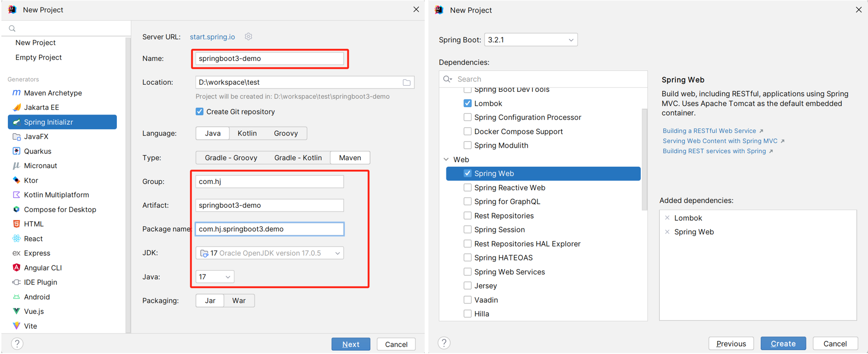This screenshot has width=868, height=354.
Task: Click the Angular CLI icon
Action: click(x=16, y=267)
